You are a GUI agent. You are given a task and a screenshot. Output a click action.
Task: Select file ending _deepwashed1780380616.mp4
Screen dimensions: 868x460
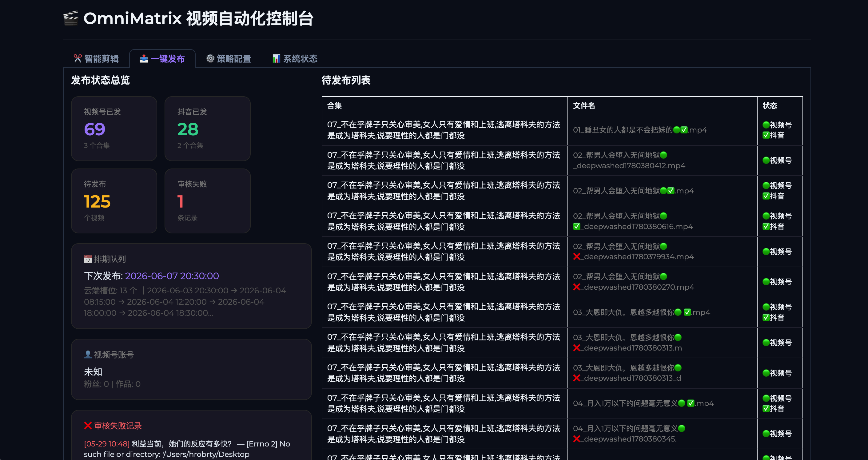point(633,221)
